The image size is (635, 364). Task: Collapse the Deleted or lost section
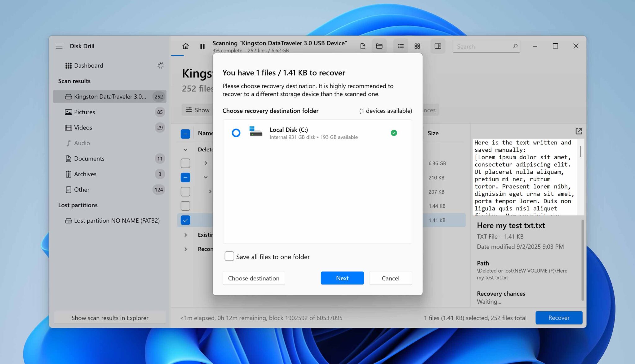point(185,149)
